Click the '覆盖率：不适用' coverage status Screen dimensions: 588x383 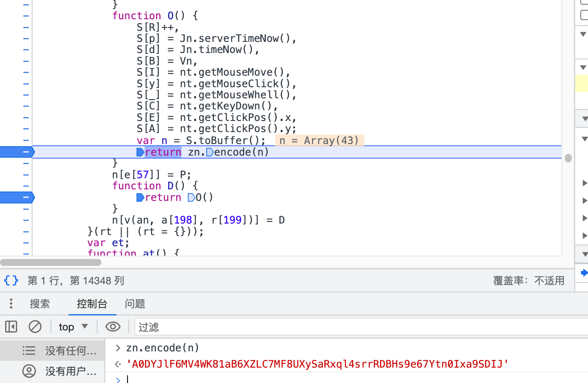529,280
